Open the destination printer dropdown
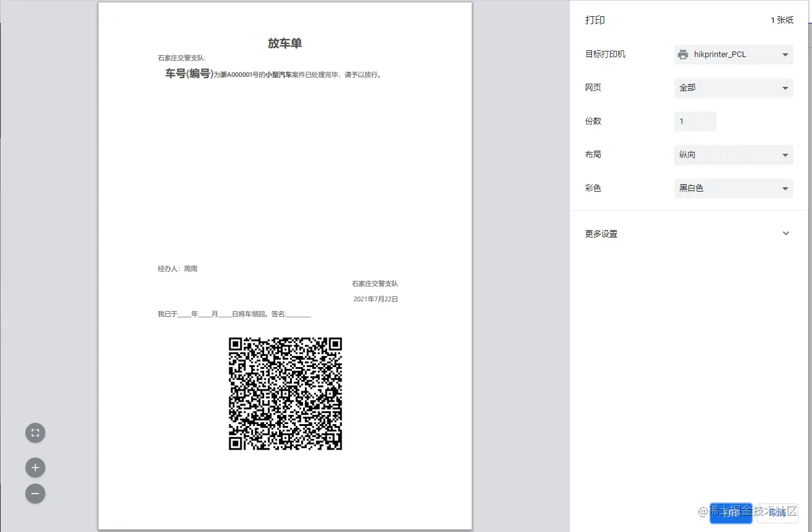Viewport: 812px width, 532px height. click(x=734, y=55)
